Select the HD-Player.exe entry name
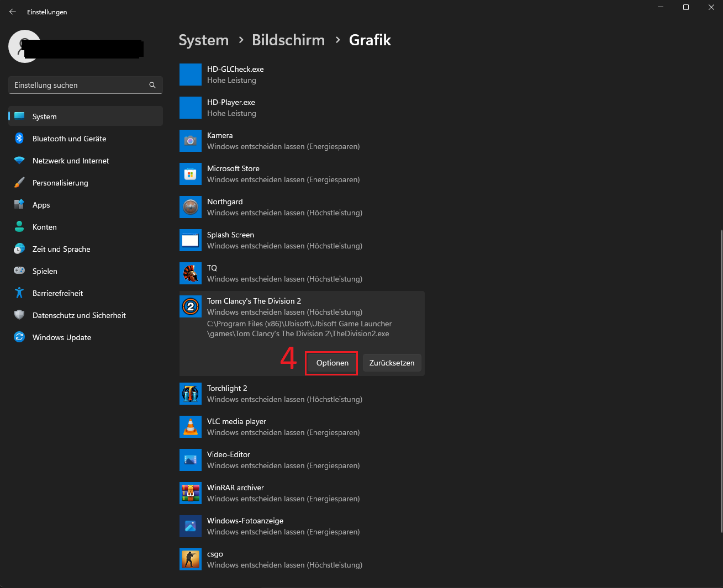This screenshot has width=723, height=588. pos(231,102)
